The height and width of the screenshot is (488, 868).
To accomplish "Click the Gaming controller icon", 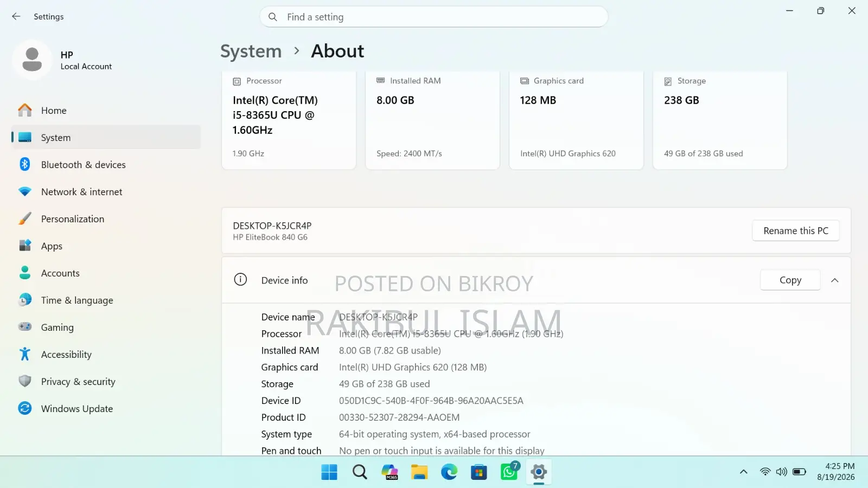I will click(x=25, y=327).
